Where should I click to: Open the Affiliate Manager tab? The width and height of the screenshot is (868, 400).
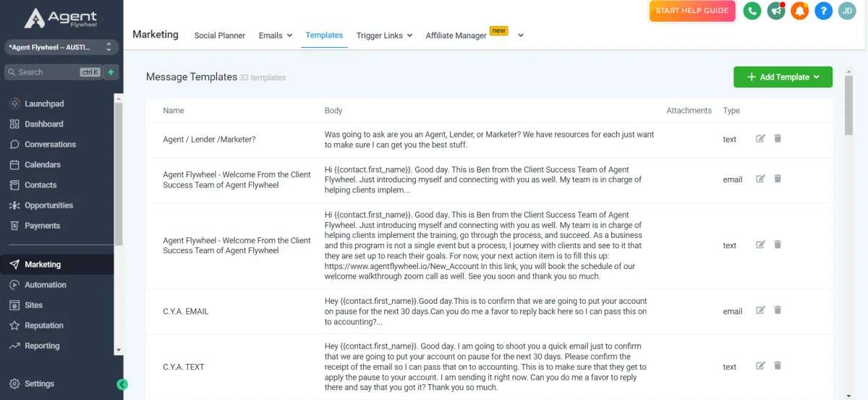[x=456, y=35]
